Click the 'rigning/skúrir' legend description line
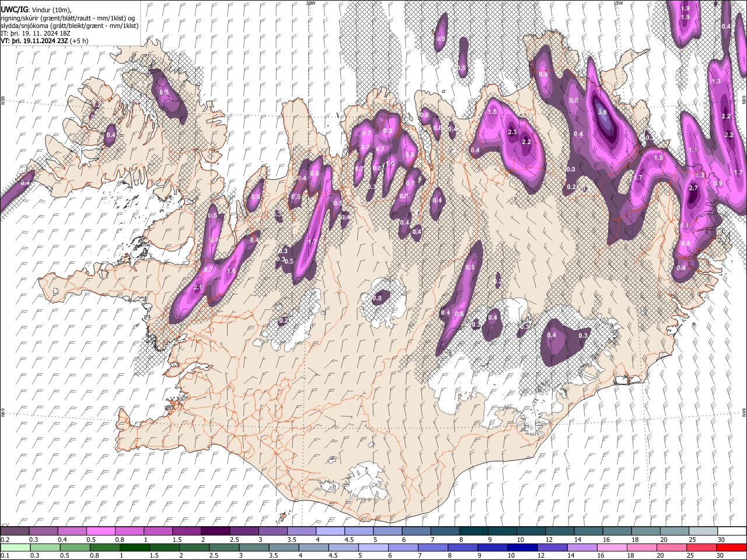747x560 pixels. point(67,17)
